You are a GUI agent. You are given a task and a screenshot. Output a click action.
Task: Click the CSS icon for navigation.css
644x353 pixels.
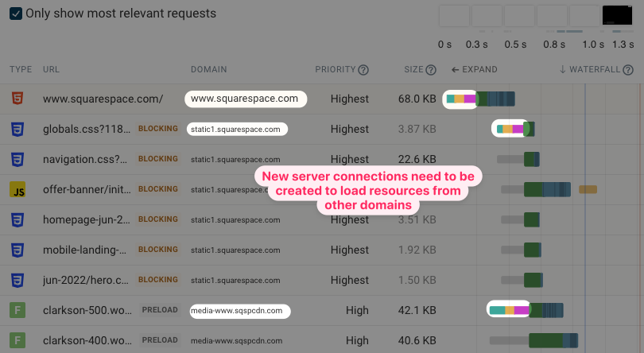17,160
